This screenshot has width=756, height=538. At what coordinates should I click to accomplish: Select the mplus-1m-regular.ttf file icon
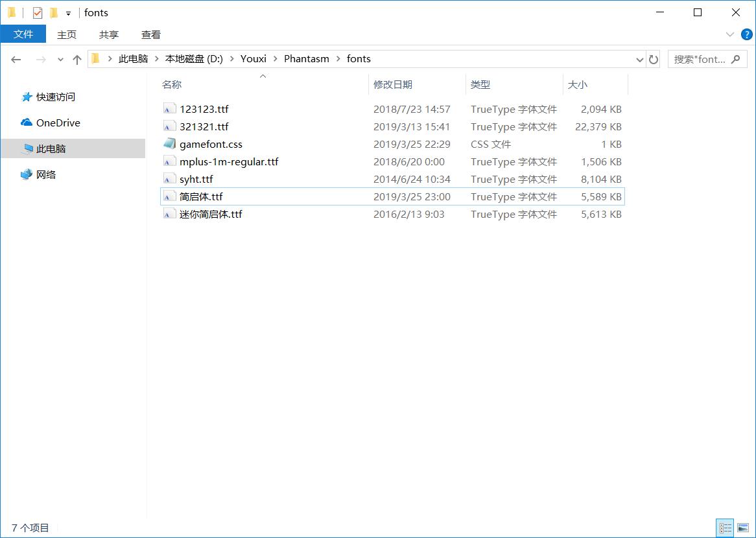169,162
